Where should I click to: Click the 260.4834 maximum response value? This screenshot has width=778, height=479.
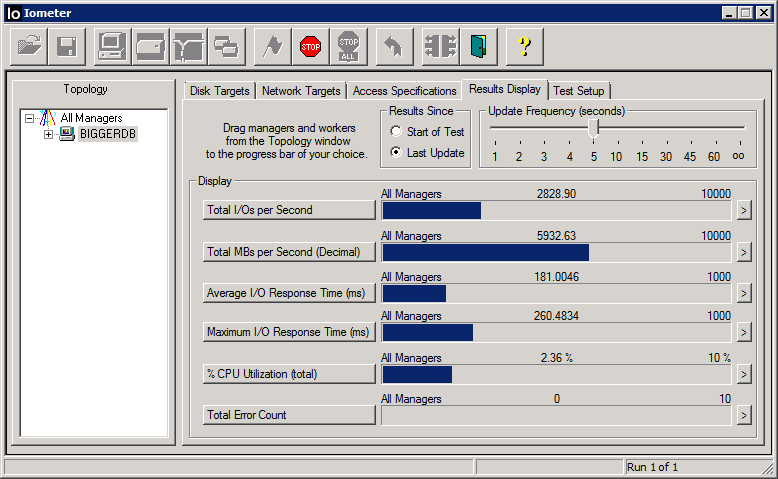coord(556,316)
